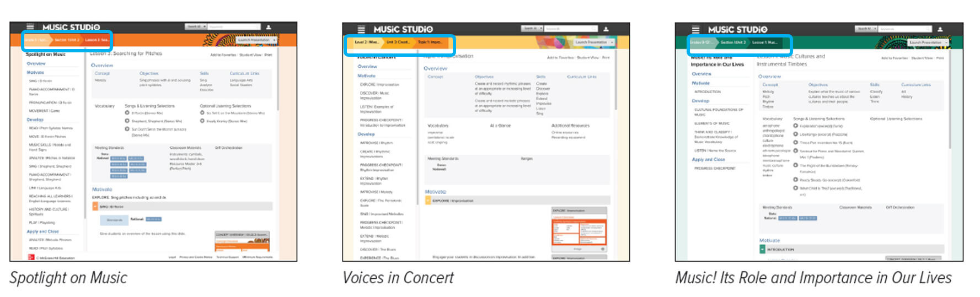
Task: Click Develop sidebar link in Voices in Concert
Action: click(366, 134)
